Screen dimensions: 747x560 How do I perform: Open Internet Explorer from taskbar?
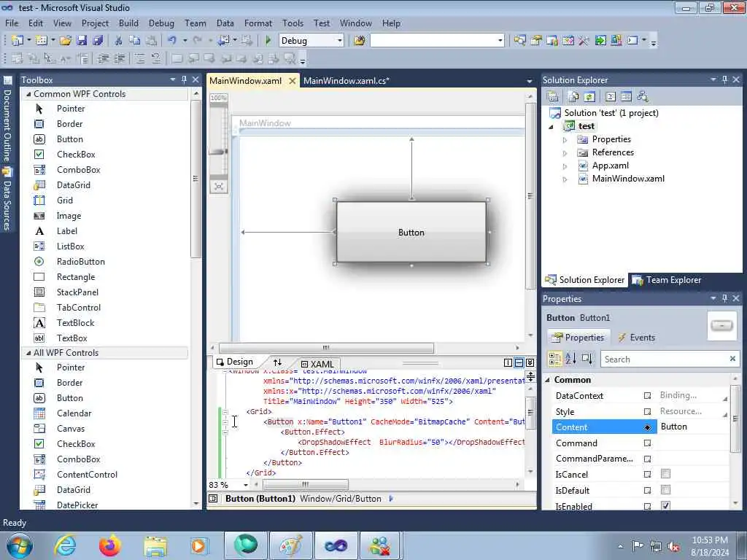pyautogui.click(x=65, y=545)
